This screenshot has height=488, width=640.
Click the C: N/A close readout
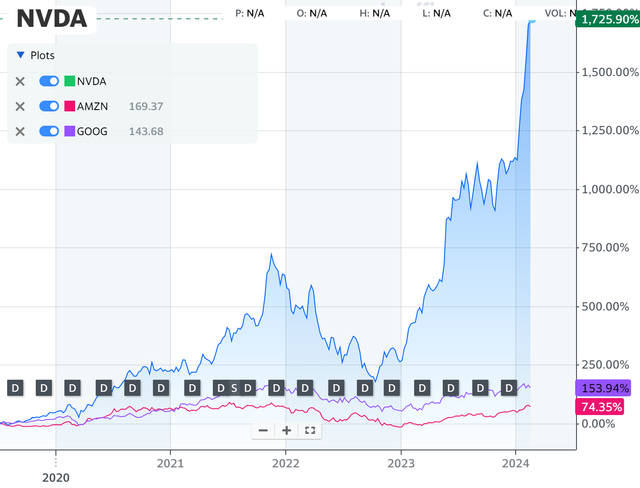pyautogui.click(x=498, y=13)
